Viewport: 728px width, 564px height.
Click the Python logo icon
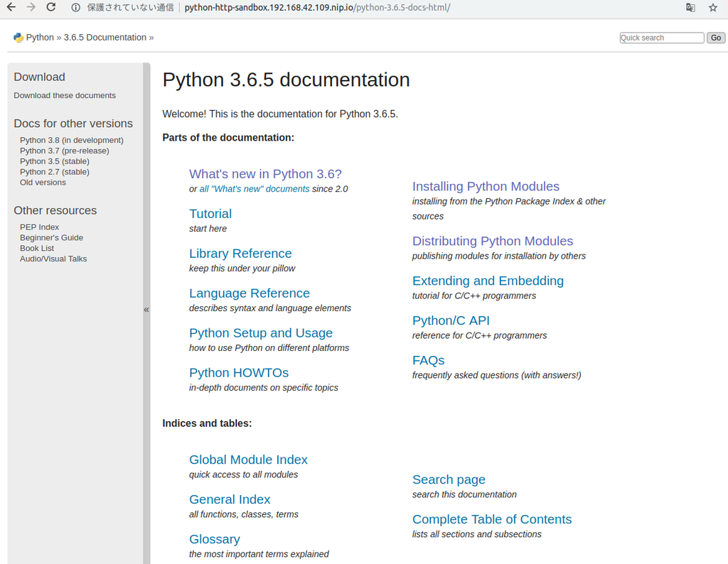pos(18,38)
